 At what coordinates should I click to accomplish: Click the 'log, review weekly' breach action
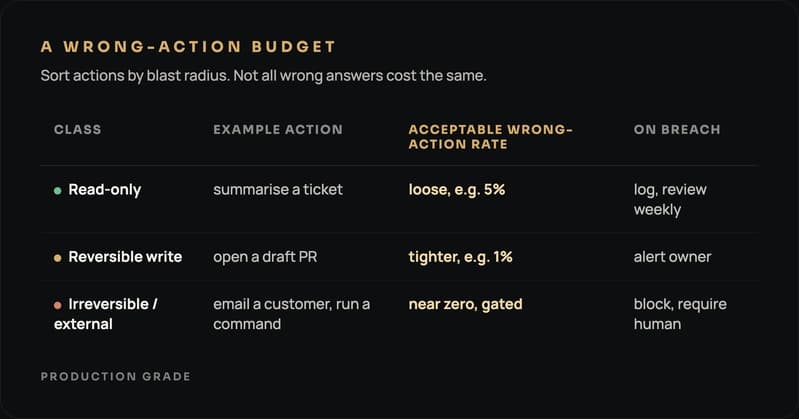(x=670, y=199)
